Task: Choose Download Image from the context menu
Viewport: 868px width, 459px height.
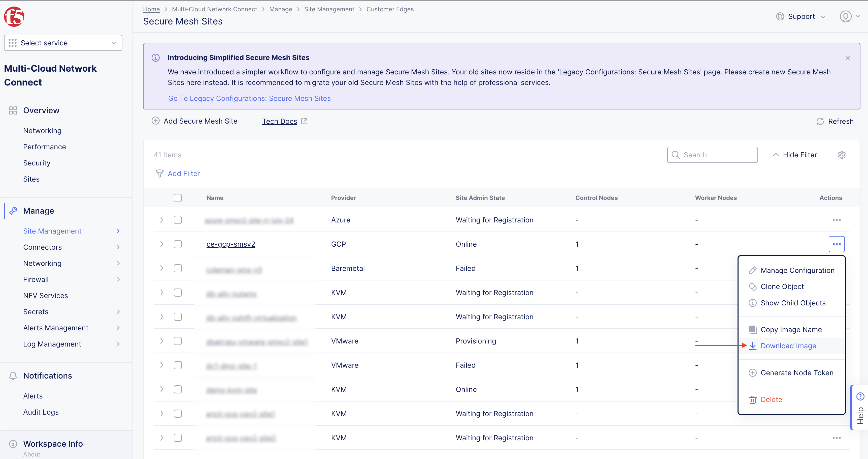Action: [x=788, y=346]
